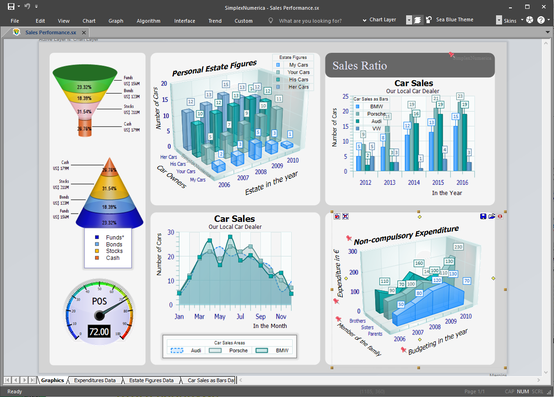Click the layers icon beside Chart Layer
The width and height of the screenshot is (554, 397).
417,20
